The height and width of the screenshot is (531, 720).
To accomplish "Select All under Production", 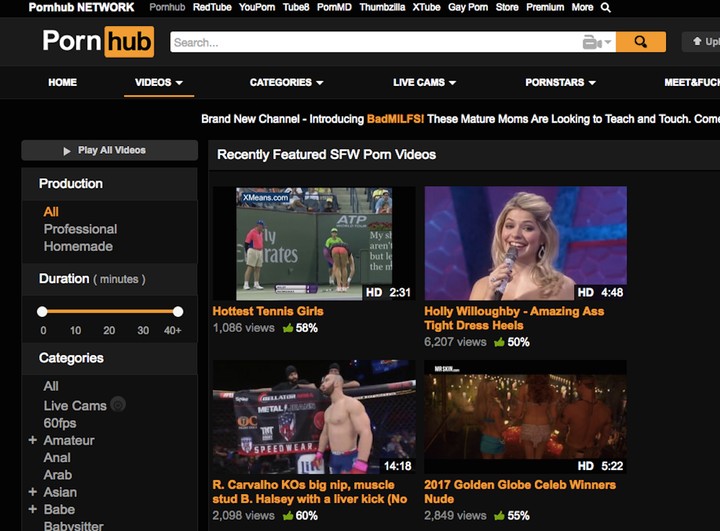I will coord(51,212).
